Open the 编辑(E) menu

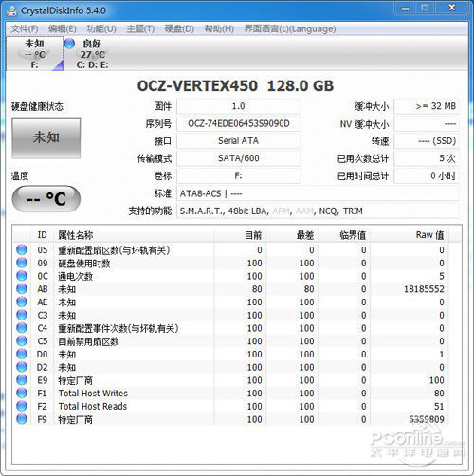tap(63, 29)
